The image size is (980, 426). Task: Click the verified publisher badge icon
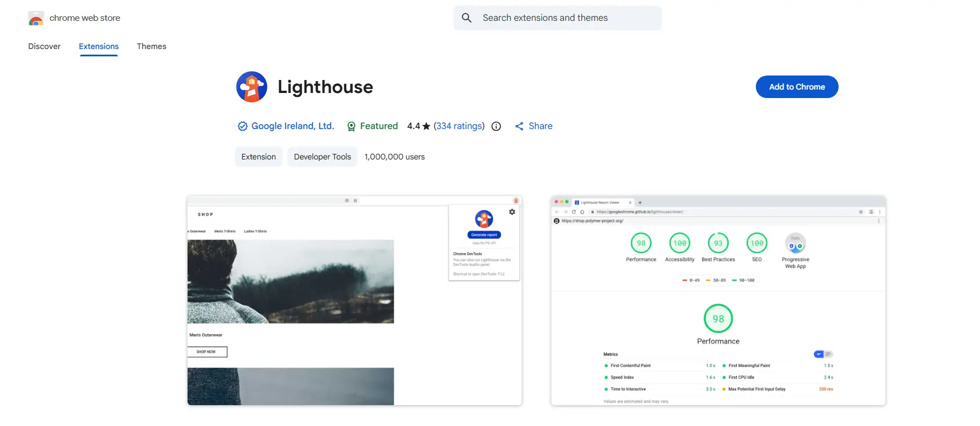(x=243, y=126)
